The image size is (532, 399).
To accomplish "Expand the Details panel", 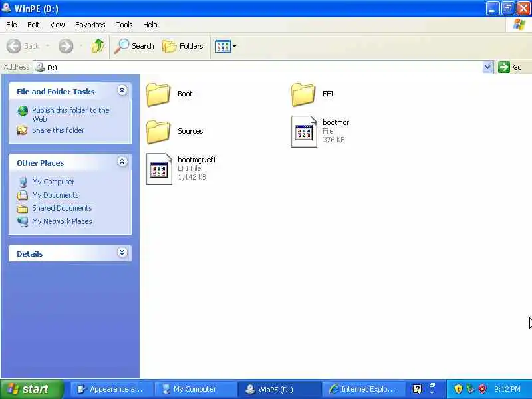I will [122, 253].
